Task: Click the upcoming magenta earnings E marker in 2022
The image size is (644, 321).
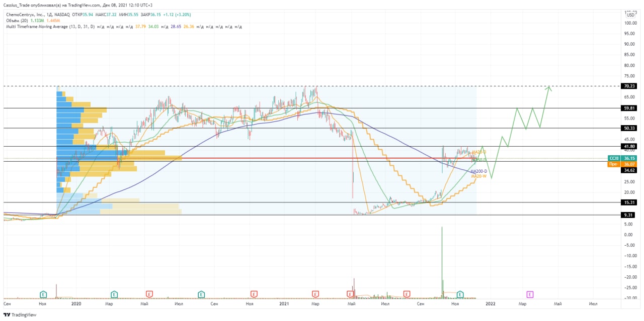Action: (x=530, y=294)
